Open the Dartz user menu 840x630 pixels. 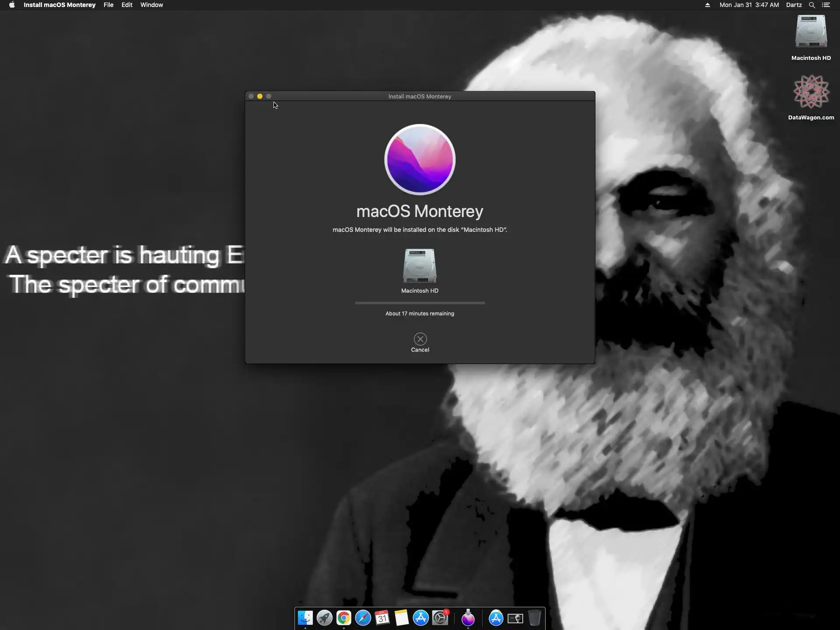click(794, 5)
